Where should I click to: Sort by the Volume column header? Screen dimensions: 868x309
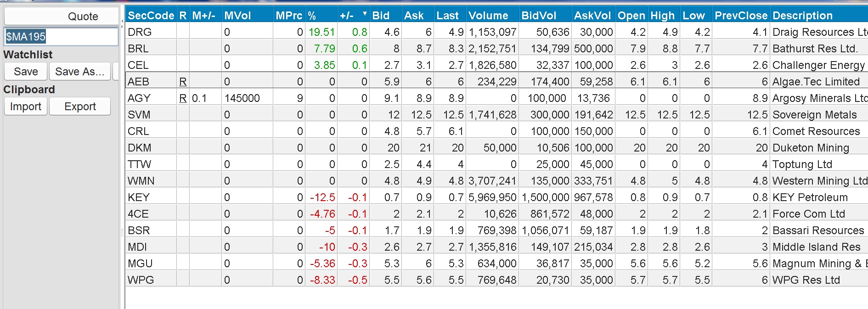[492, 15]
